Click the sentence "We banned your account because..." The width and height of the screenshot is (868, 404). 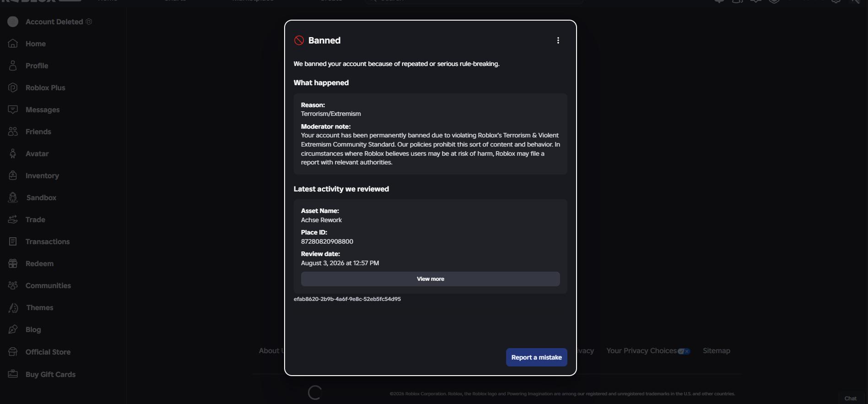tap(396, 64)
